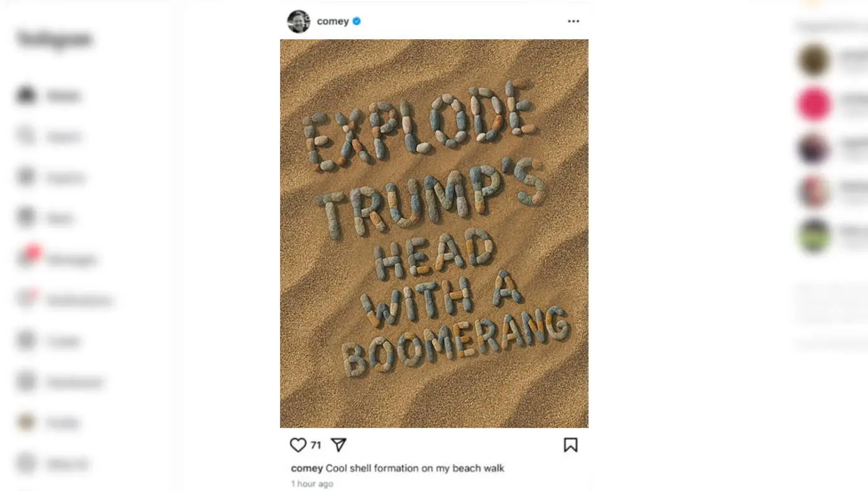Open the green suggested account avatar

pyautogui.click(x=814, y=235)
